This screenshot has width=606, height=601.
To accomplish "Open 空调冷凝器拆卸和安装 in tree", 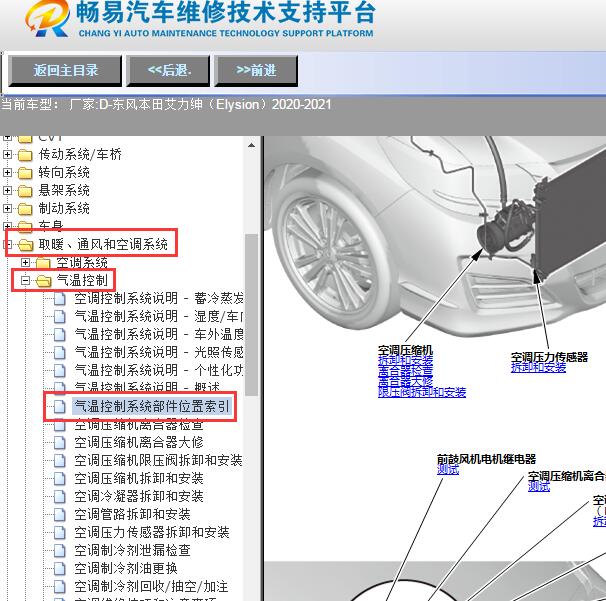I will click(x=139, y=496).
